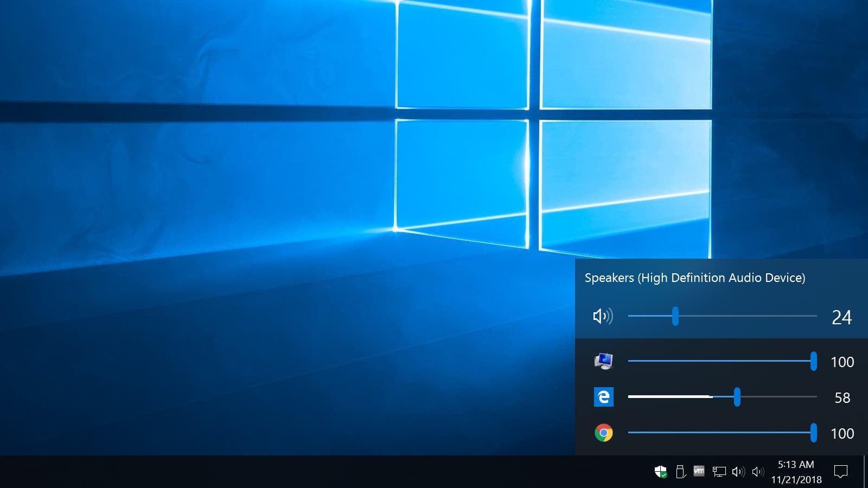Click the System Sounds volume value '100'
868x488 pixels.
coord(843,362)
